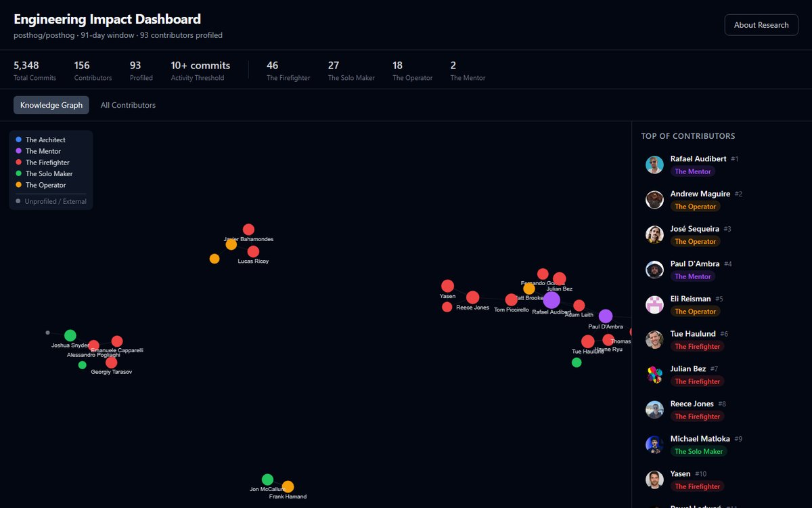Select the red Julian Bez graph node
The image size is (812, 508).
[x=560, y=279]
